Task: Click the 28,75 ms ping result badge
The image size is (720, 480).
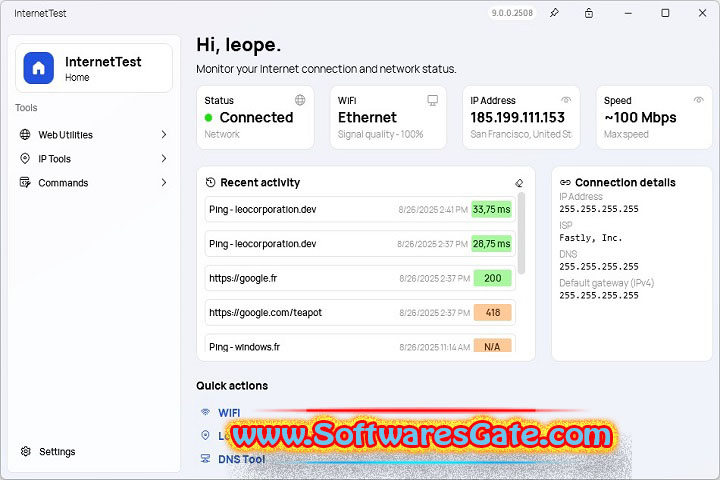Action: [491, 244]
